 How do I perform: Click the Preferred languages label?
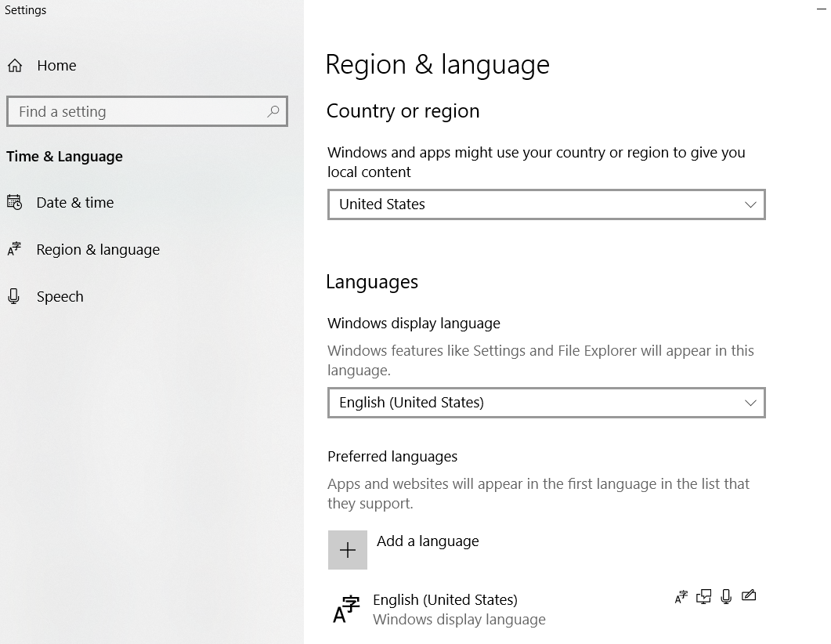(392, 457)
